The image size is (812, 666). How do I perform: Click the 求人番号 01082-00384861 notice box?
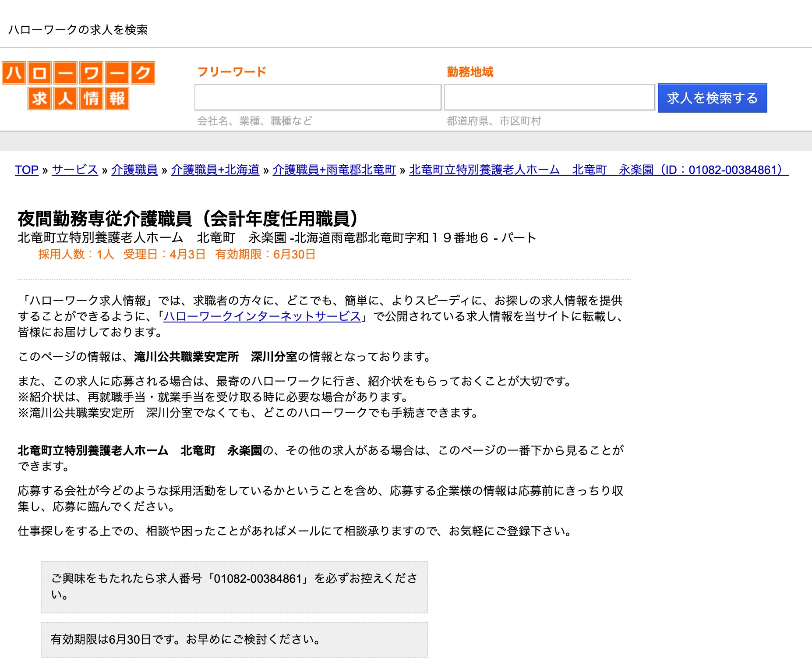click(x=234, y=587)
